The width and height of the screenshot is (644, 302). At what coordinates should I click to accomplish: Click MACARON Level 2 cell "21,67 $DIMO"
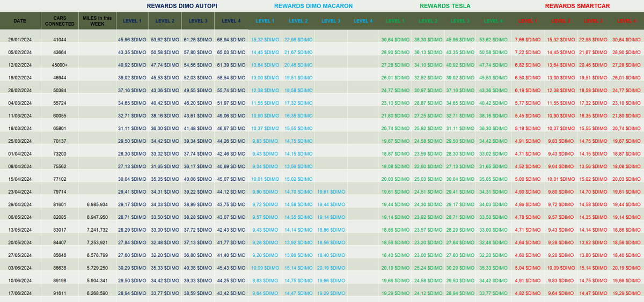pos(298,53)
